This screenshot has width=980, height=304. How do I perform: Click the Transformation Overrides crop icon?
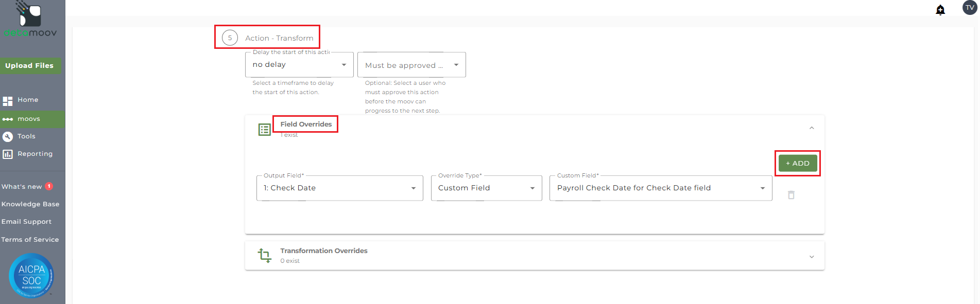tap(264, 256)
